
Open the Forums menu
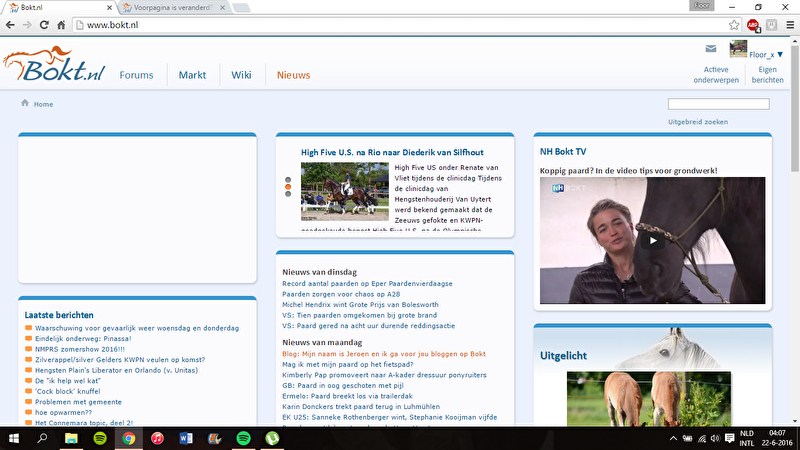[x=136, y=75]
